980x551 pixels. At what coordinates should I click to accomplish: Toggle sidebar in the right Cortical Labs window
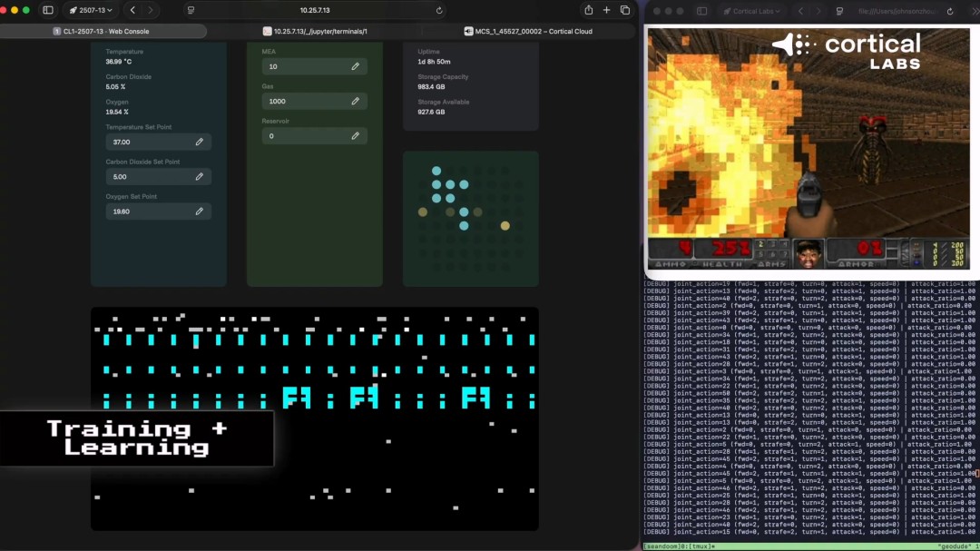click(x=701, y=11)
